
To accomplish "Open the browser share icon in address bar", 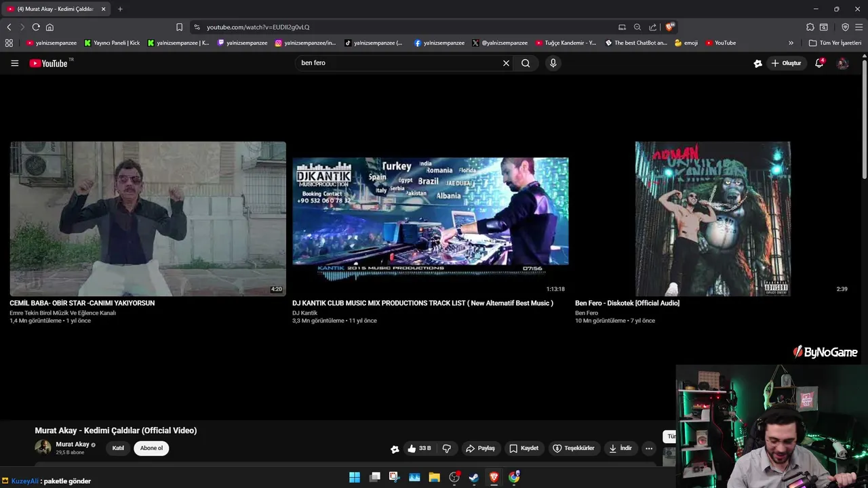I will pos(652,27).
